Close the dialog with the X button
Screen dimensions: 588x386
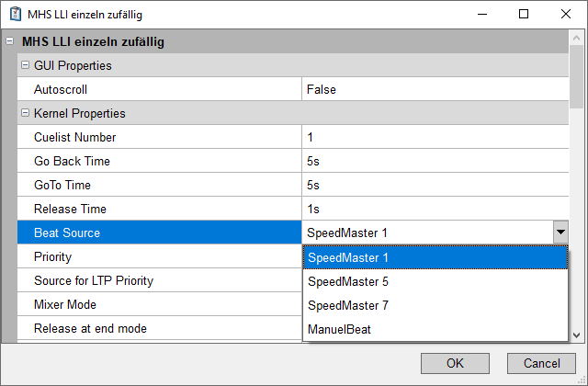tap(566, 15)
